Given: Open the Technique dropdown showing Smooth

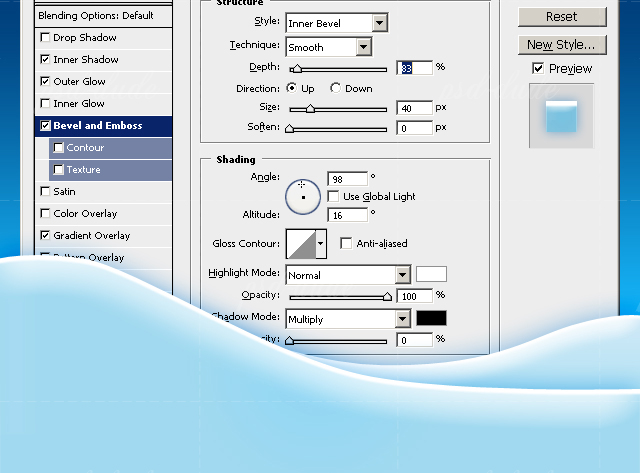Looking at the screenshot, I should point(329,47).
